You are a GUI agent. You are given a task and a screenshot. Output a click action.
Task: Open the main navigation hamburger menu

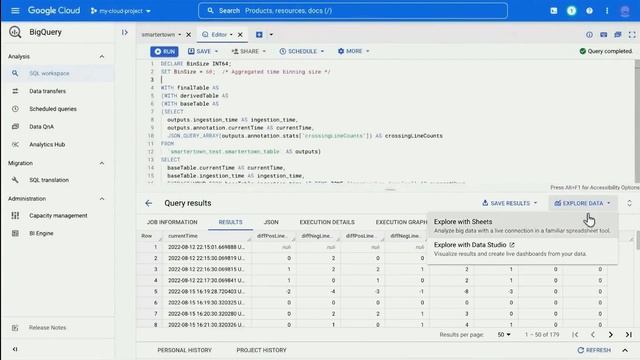(15, 11)
